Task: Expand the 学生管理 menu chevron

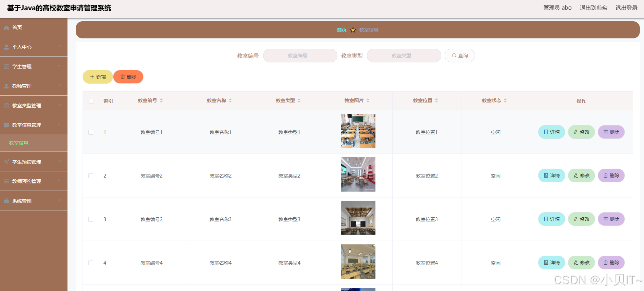Action: coord(59,66)
